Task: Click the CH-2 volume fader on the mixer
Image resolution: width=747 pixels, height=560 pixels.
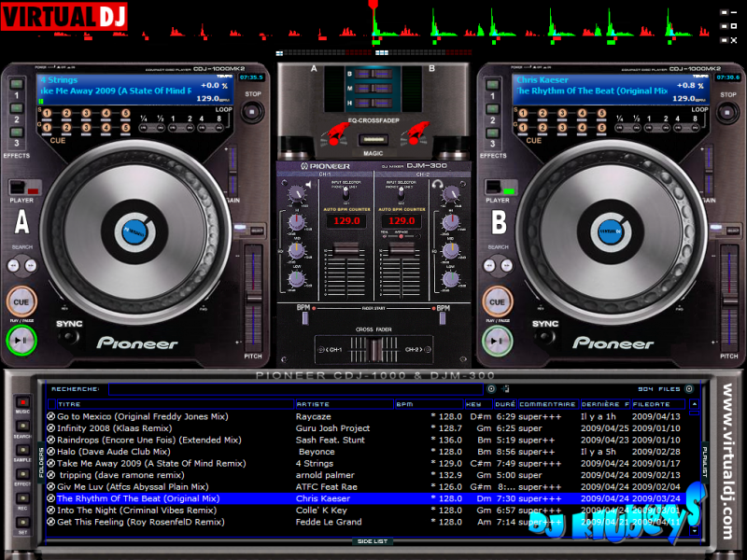Action: [402, 248]
